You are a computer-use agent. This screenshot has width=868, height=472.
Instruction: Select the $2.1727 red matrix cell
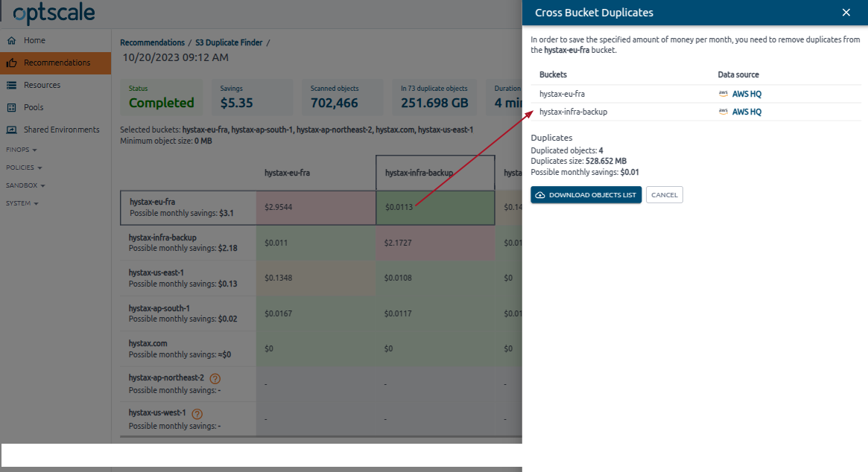435,243
